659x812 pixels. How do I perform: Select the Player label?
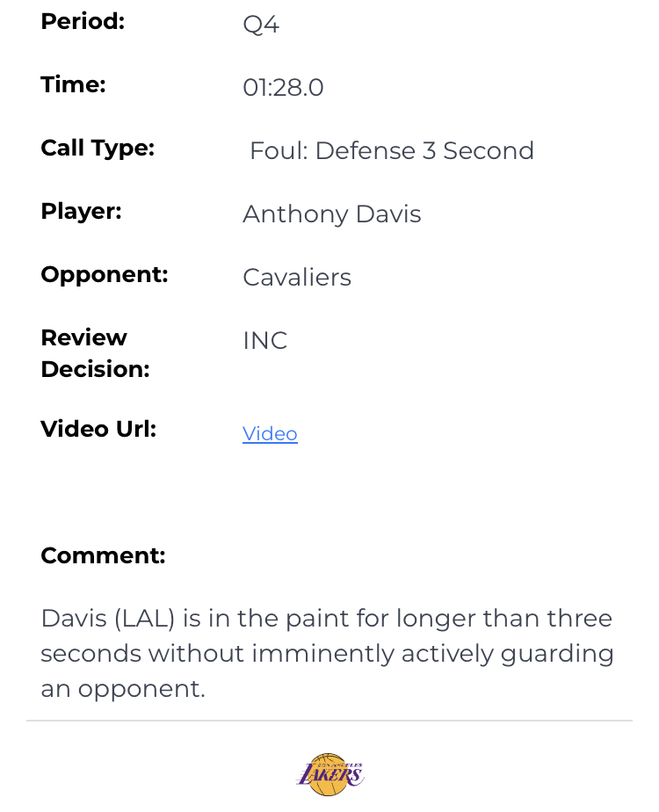[81, 212]
